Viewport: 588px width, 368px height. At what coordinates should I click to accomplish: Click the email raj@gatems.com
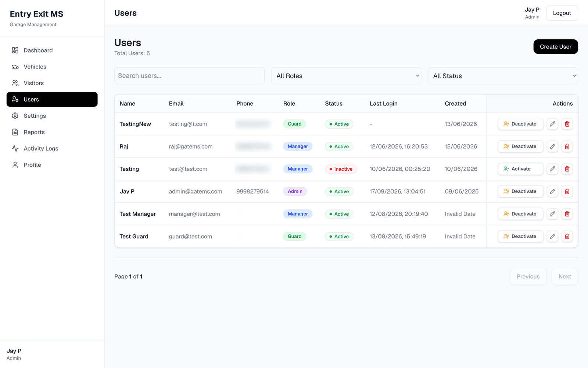click(191, 146)
